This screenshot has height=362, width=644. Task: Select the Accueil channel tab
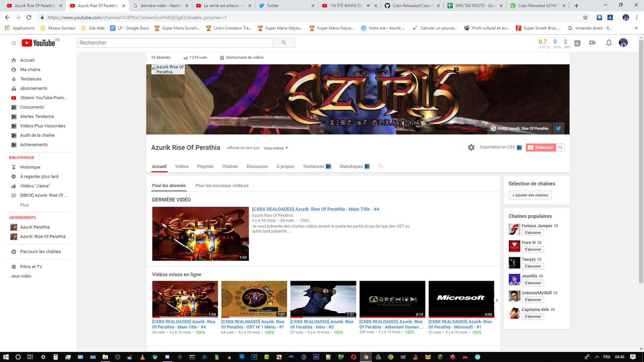click(159, 166)
